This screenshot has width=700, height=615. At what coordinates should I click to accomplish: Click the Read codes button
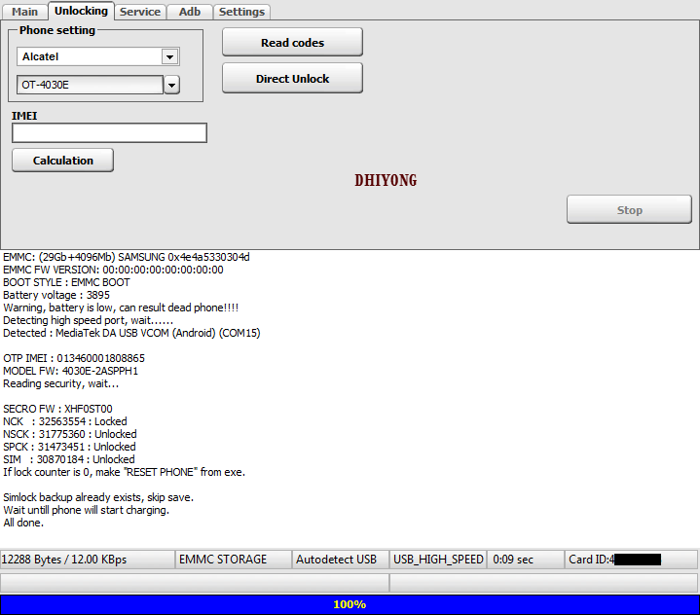[x=292, y=43]
